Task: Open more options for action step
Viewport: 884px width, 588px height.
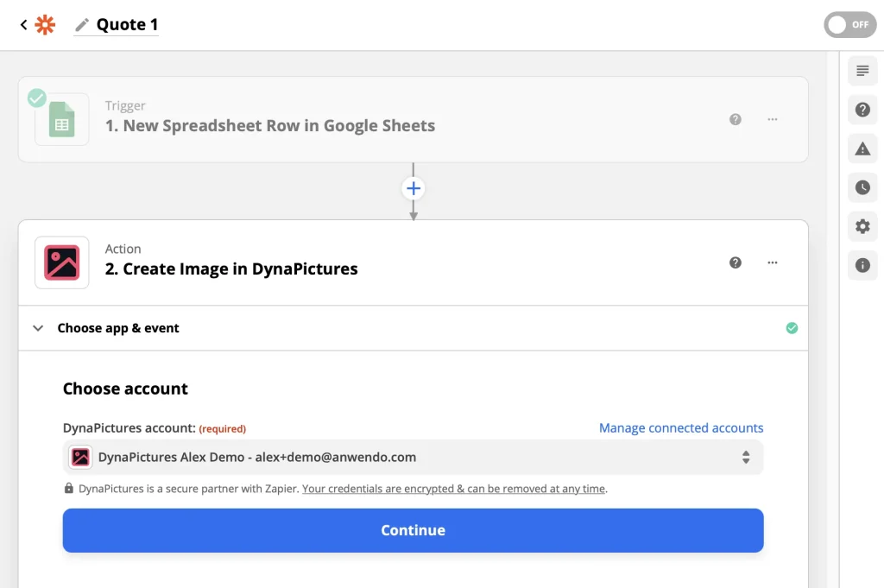Action: 773,262
